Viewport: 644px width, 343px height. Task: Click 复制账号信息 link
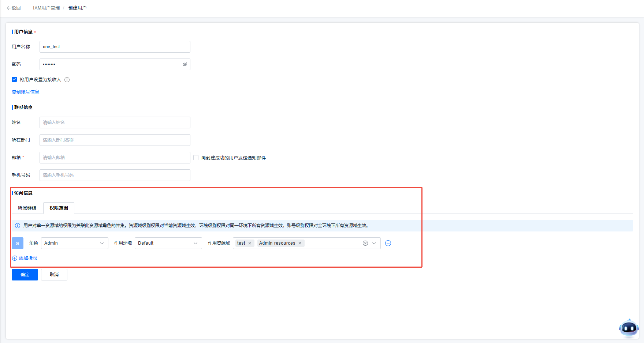point(25,92)
